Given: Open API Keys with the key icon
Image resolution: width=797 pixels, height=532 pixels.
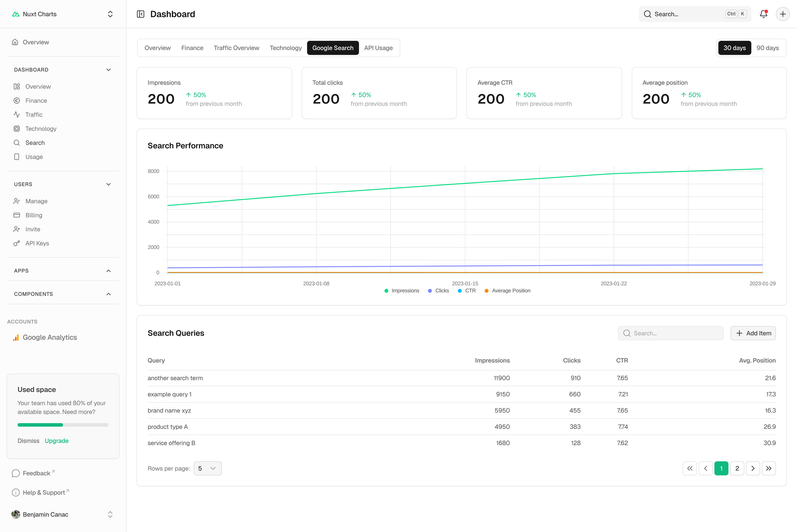Looking at the screenshot, I should coord(17,243).
